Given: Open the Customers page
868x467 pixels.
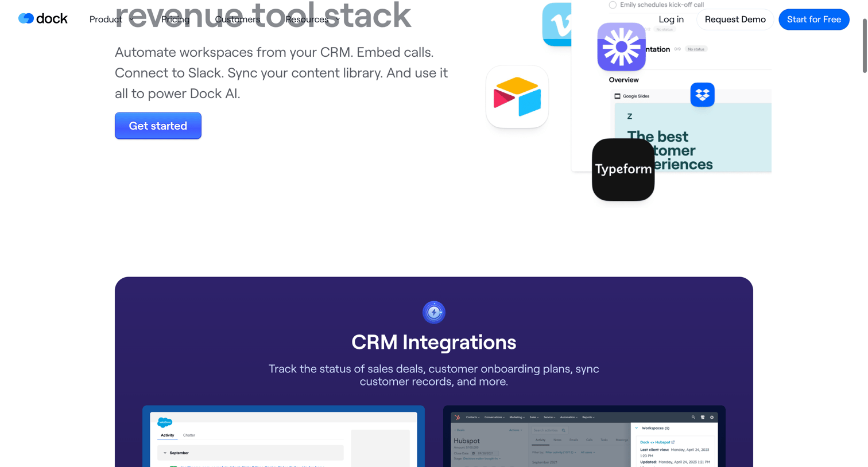Looking at the screenshot, I should coord(237,20).
